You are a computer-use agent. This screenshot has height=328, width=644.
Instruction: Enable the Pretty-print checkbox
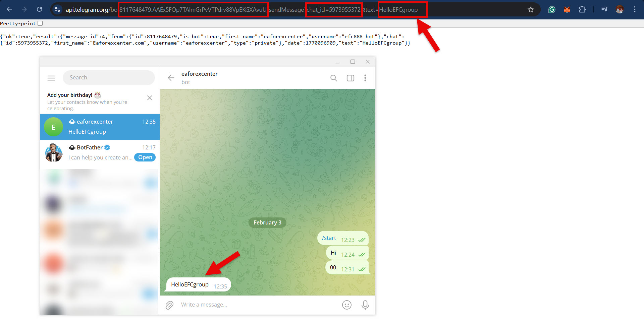(x=40, y=23)
